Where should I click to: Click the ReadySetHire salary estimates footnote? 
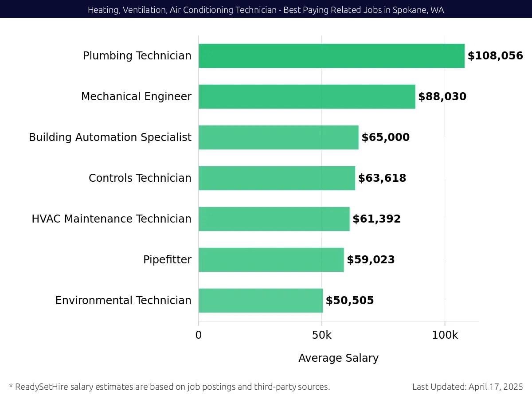click(169, 387)
